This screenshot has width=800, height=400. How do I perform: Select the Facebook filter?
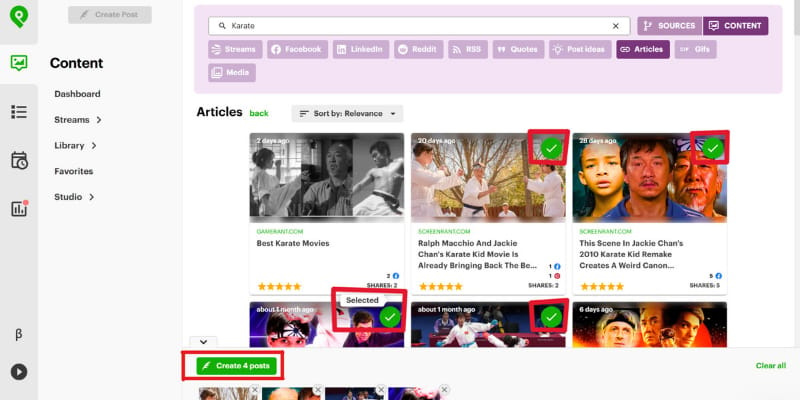[297, 49]
